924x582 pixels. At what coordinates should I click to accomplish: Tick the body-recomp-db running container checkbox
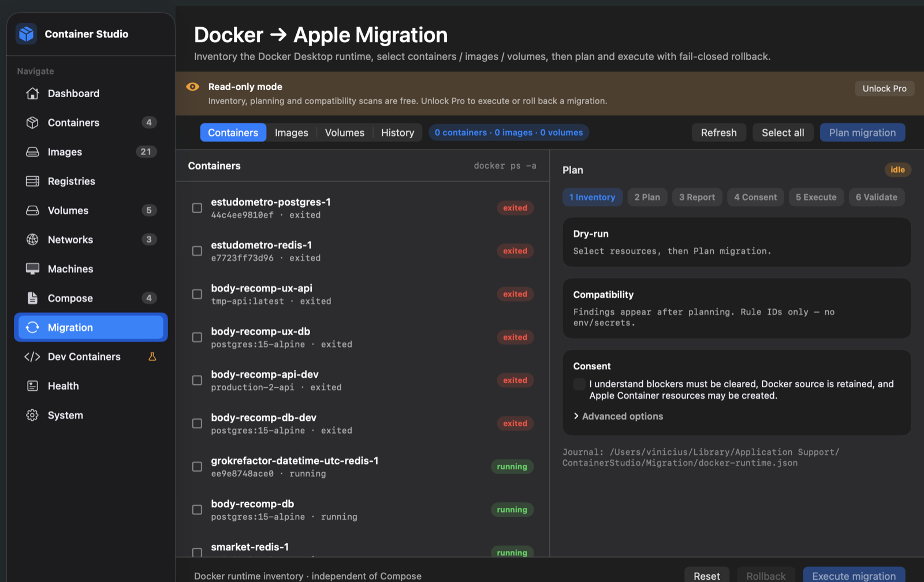click(x=197, y=510)
